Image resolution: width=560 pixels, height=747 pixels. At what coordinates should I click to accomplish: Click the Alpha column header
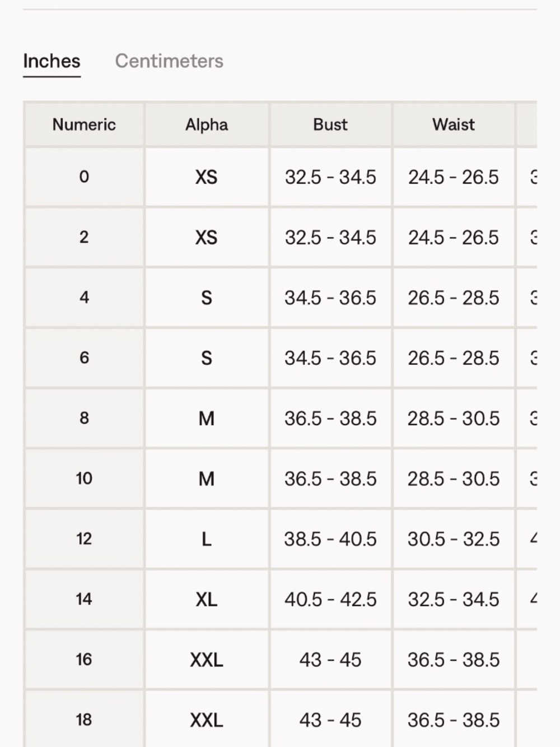[207, 124]
